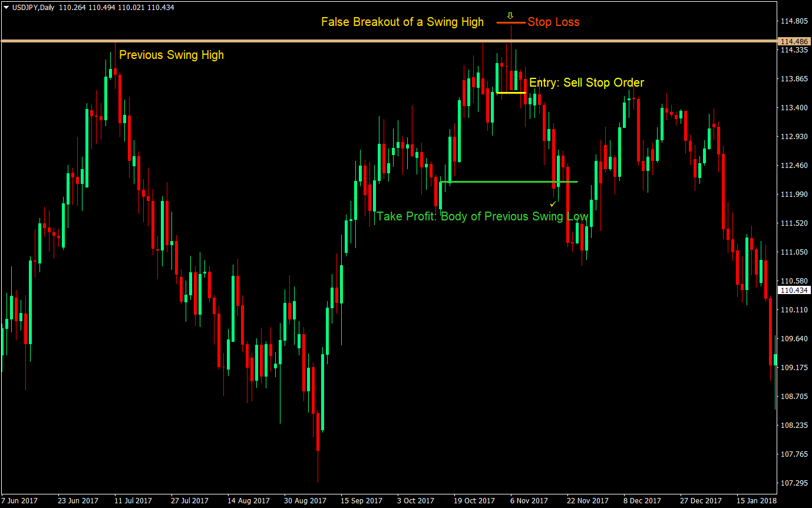Image resolution: width=812 pixels, height=508 pixels.
Task: Select the yellow checkmark near the take profit level
Action: pyautogui.click(x=552, y=203)
